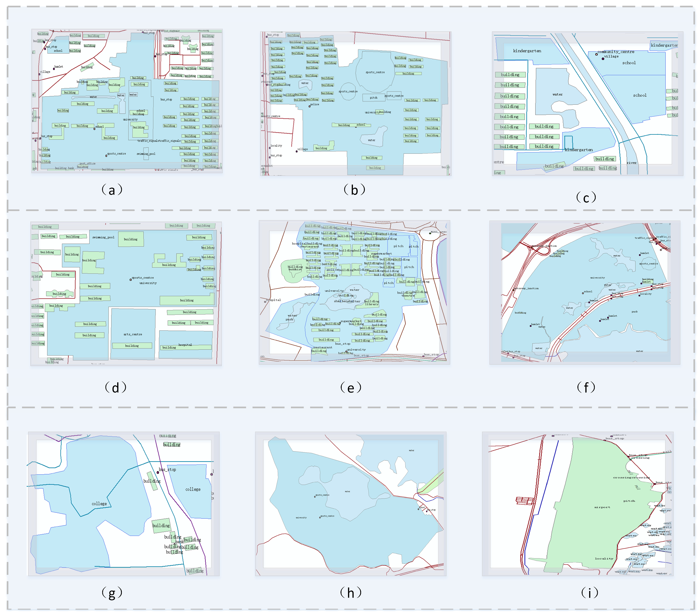Select the hospital label in panel (d)
This screenshot has height=616, width=700.
click(185, 345)
